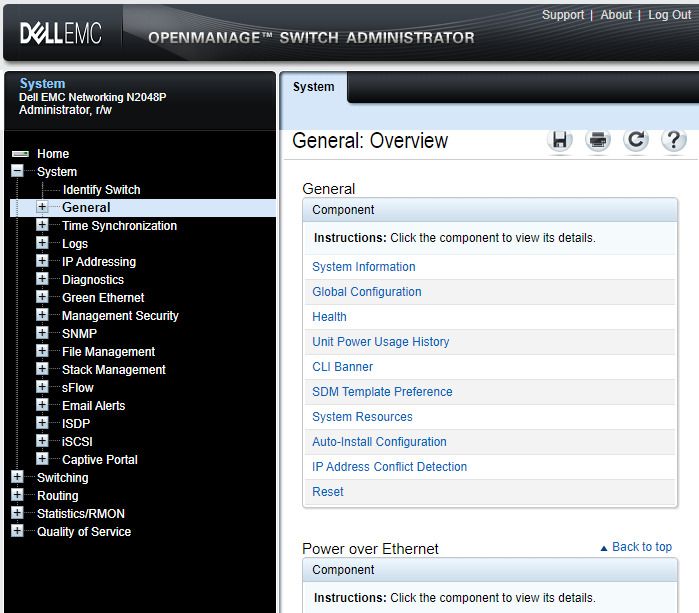699x613 pixels.
Task: Expand the Green Ethernet node
Action: click(42, 297)
